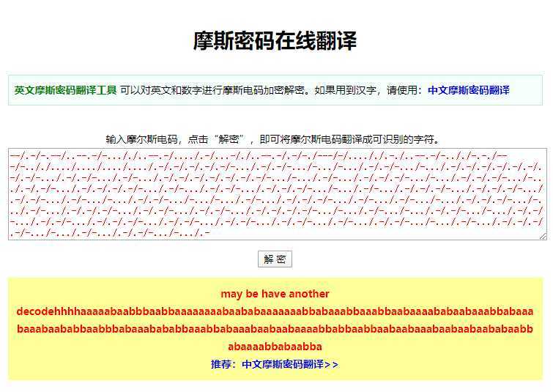Image resolution: width=553 pixels, height=392 pixels.
Task: Focus the Morse code input textarea
Action: coord(277,194)
